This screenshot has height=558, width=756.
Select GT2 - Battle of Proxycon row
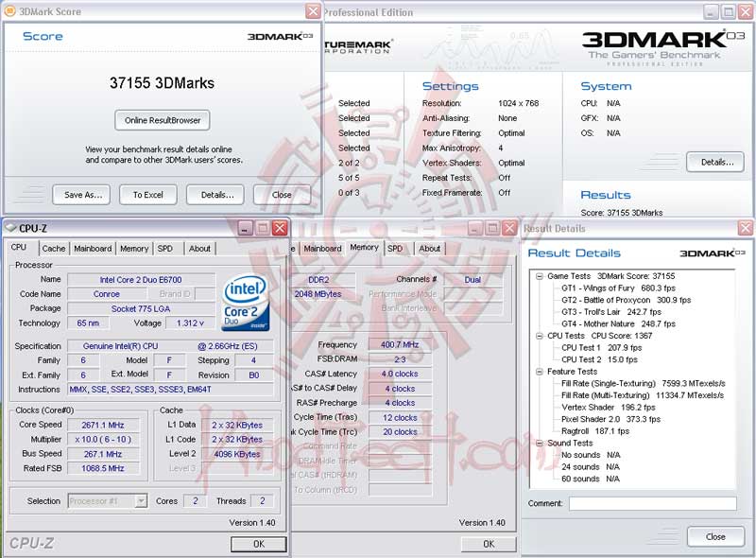point(626,300)
